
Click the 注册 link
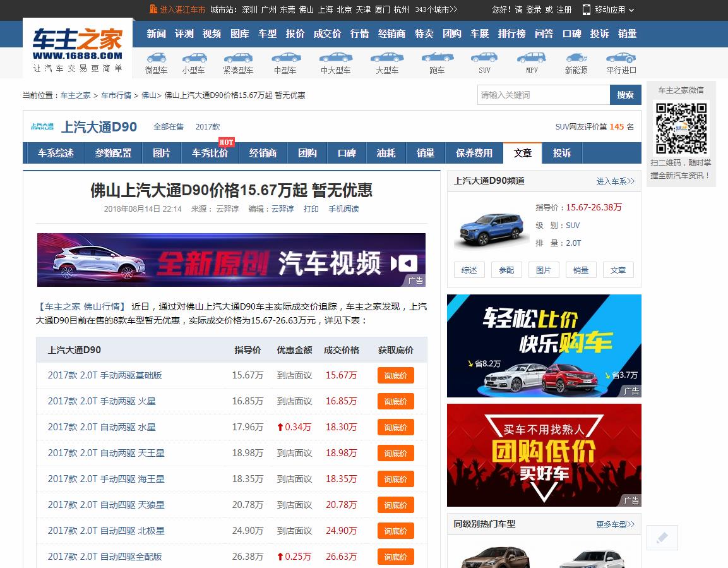click(564, 9)
